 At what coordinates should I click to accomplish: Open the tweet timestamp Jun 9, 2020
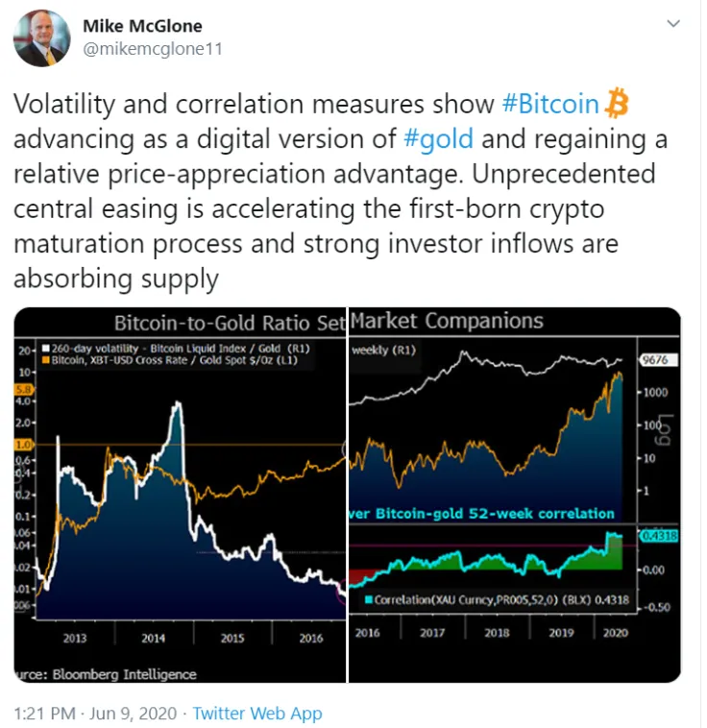pyautogui.click(x=91, y=714)
